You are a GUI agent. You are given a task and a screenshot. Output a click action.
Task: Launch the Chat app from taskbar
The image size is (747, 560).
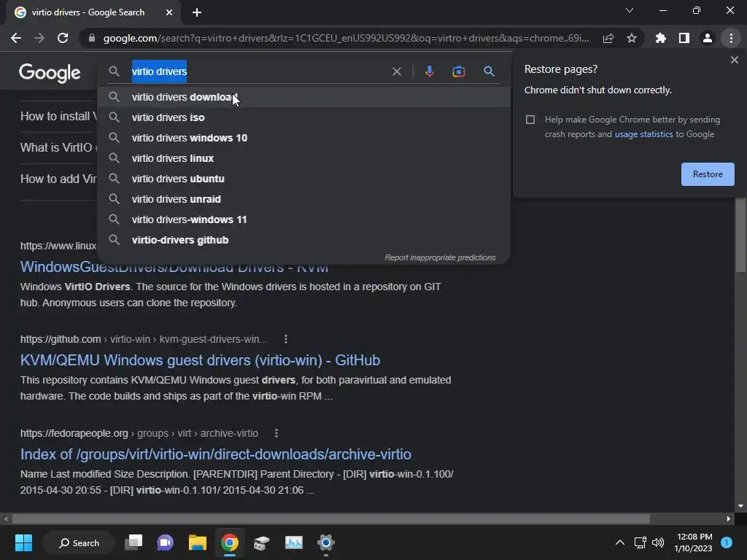pos(166,542)
